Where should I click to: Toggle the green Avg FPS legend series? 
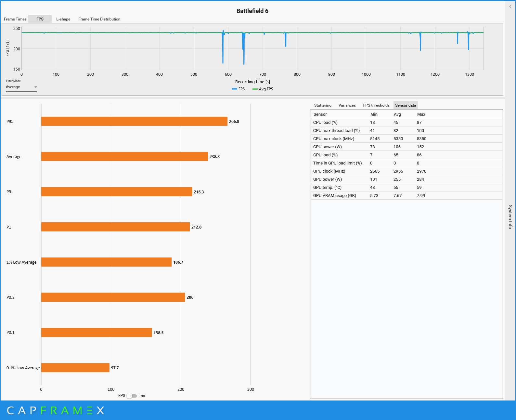pos(263,89)
